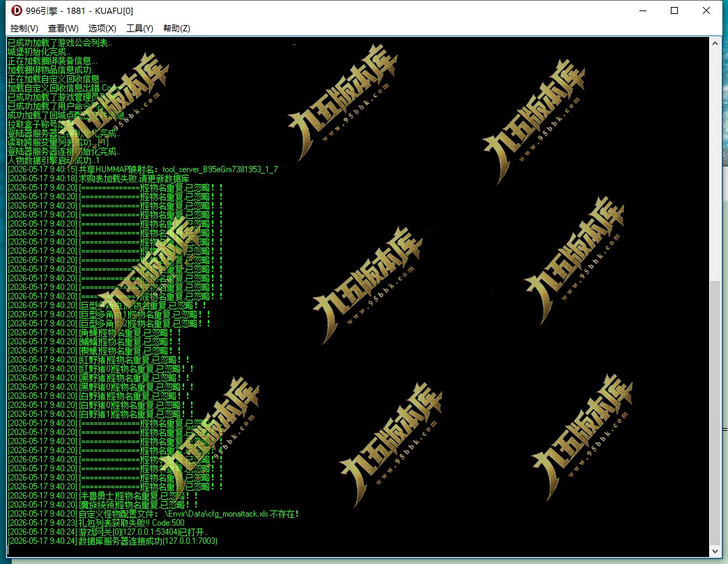Click the [半兽勇士] duplicate monster line
This screenshot has height=564, width=728.
click(103, 495)
